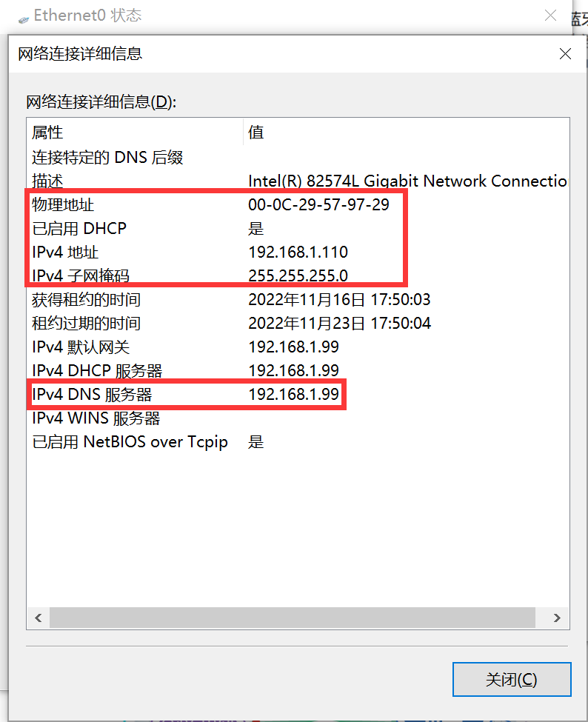Viewport: 588px width, 722px height.
Task: Click the Ethernet0 network adapter icon
Action: coord(24,16)
